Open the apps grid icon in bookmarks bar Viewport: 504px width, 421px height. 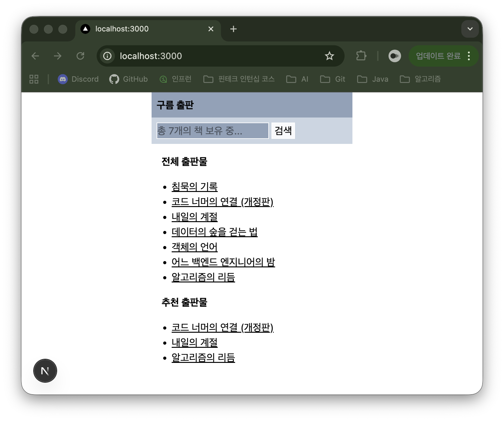pyautogui.click(x=34, y=79)
